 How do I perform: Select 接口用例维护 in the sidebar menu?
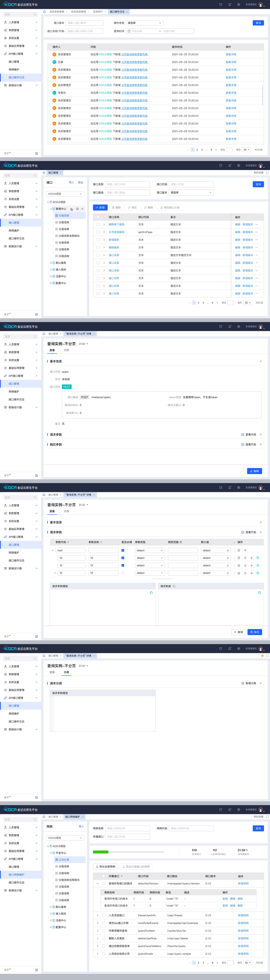coord(21,875)
